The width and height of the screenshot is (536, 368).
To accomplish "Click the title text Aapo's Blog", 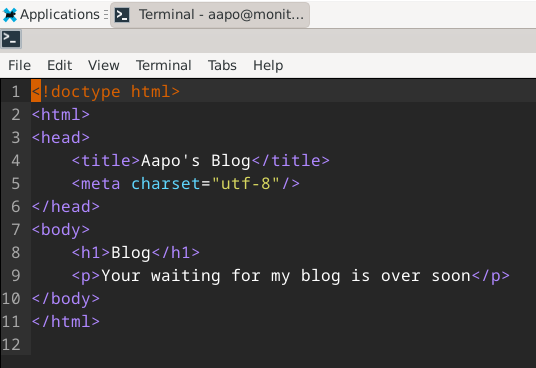I will tap(196, 161).
